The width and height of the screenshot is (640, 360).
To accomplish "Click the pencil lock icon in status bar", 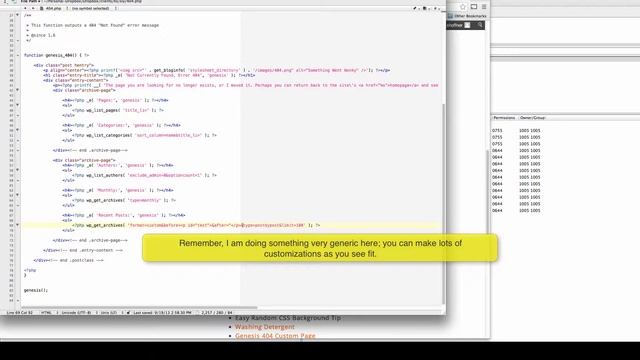I will coord(128,313).
